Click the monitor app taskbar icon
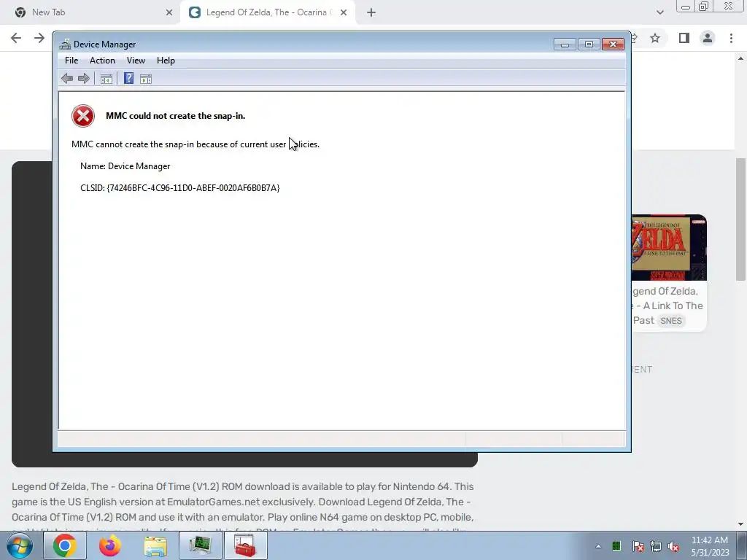Screen dimensions: 747x560 pyautogui.click(x=201, y=545)
